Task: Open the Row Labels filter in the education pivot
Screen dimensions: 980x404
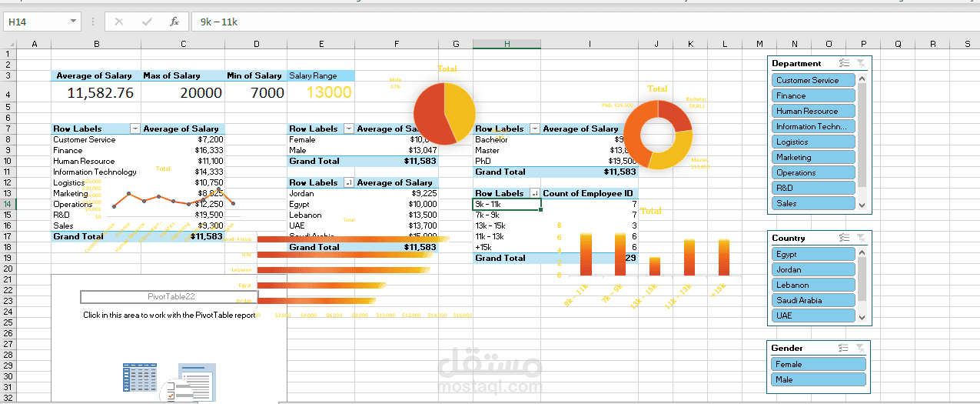Action: pyautogui.click(x=535, y=129)
